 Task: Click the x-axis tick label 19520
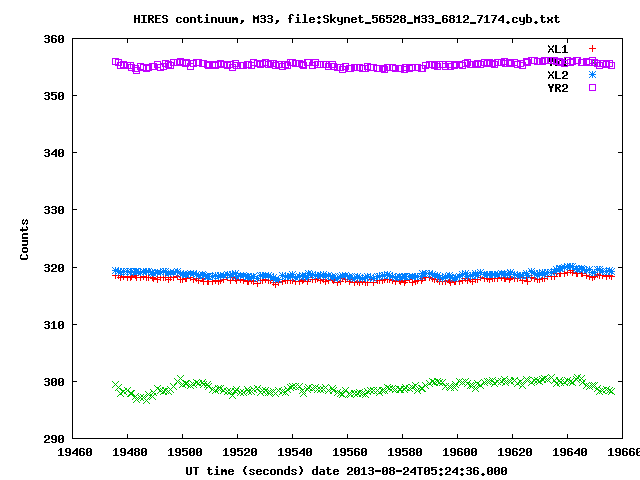(x=240, y=452)
